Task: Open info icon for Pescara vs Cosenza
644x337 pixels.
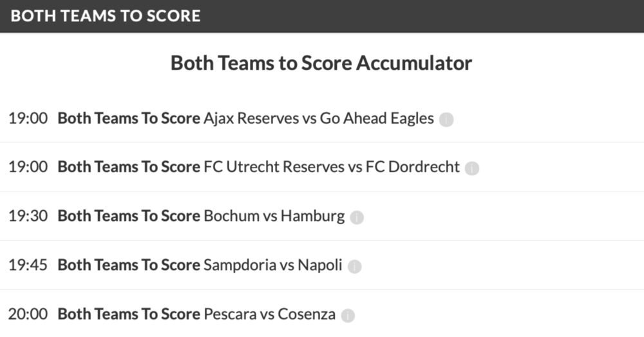Action: (x=348, y=315)
